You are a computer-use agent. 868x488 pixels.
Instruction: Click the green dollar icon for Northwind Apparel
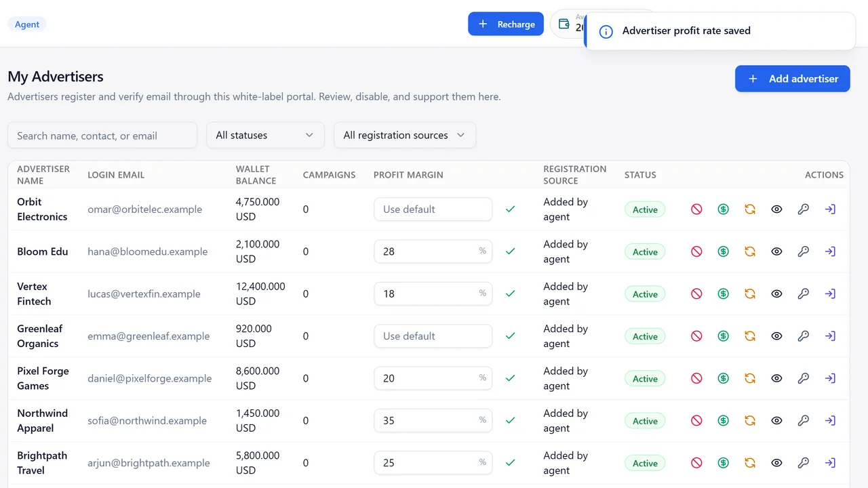pyautogui.click(x=724, y=421)
